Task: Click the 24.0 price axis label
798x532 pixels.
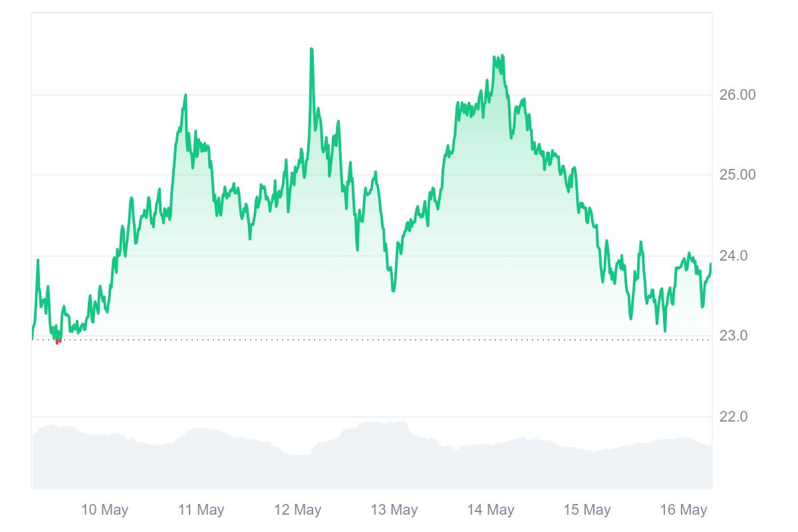Action: coord(733,256)
